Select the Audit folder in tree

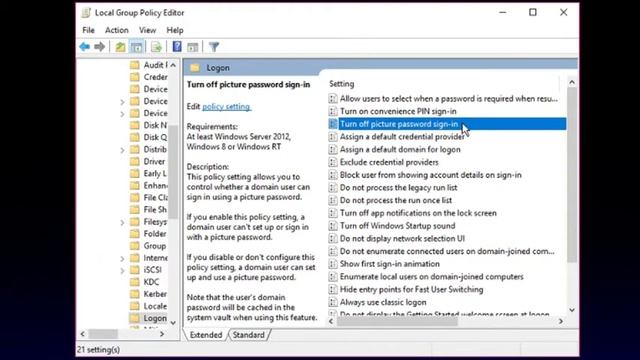pos(155,65)
